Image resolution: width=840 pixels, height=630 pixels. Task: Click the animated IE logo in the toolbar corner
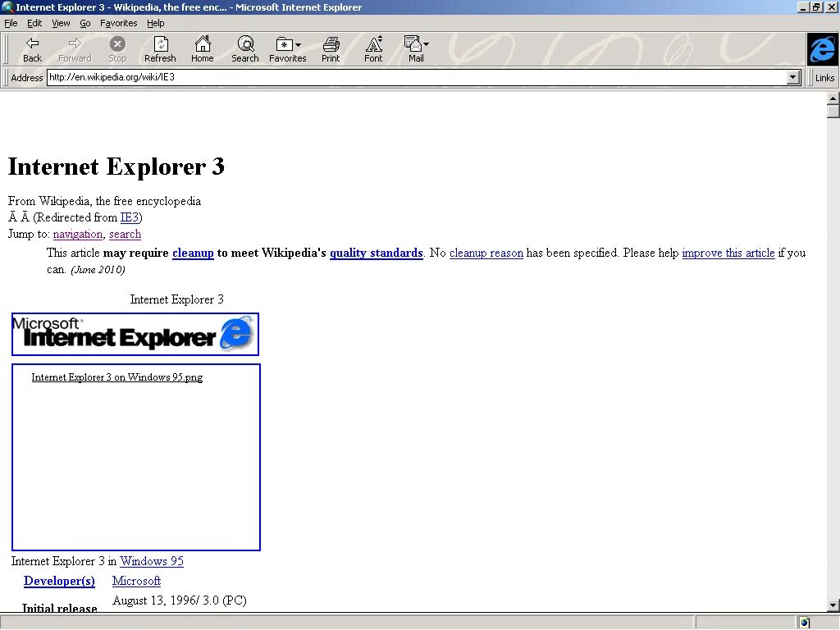[822, 49]
